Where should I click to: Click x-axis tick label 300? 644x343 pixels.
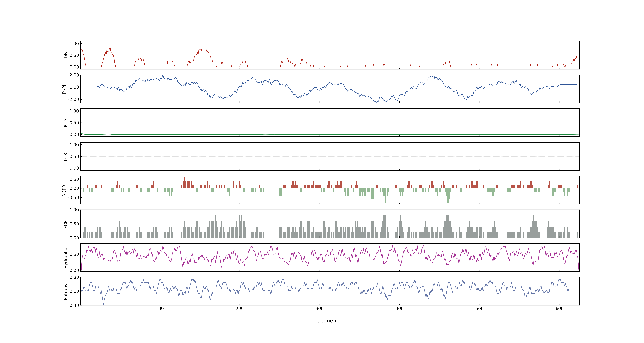[320, 308]
